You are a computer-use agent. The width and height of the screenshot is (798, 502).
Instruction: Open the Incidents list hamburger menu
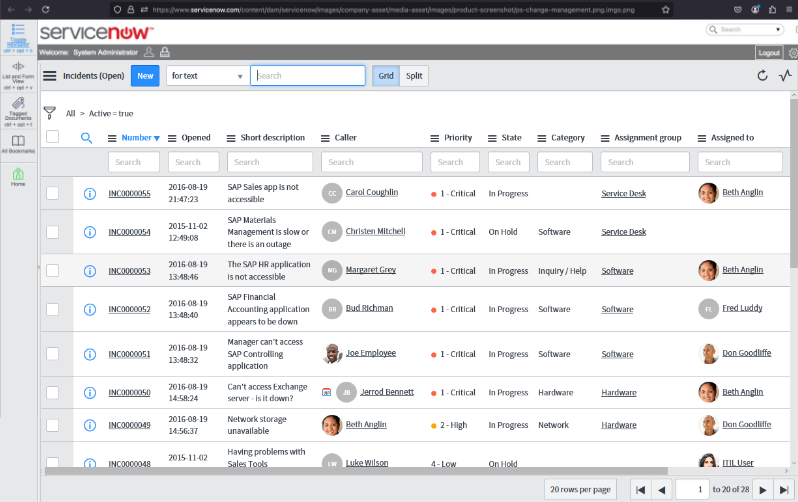[49, 76]
